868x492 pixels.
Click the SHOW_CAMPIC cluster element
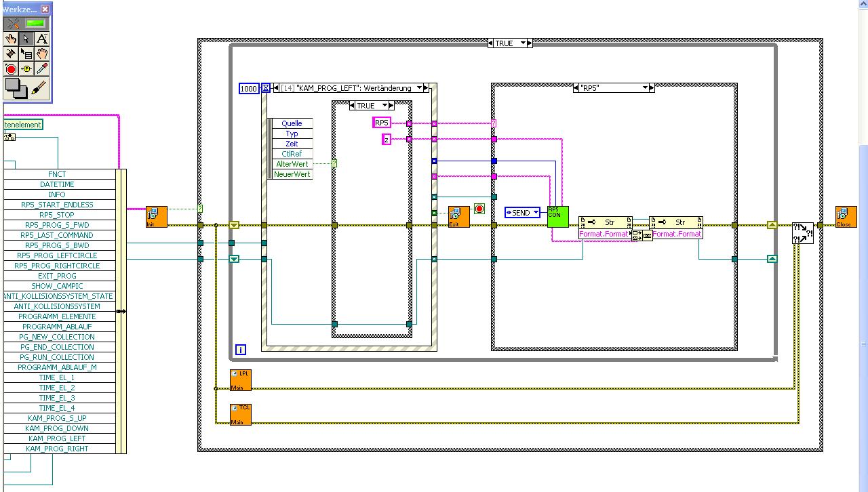tap(57, 286)
